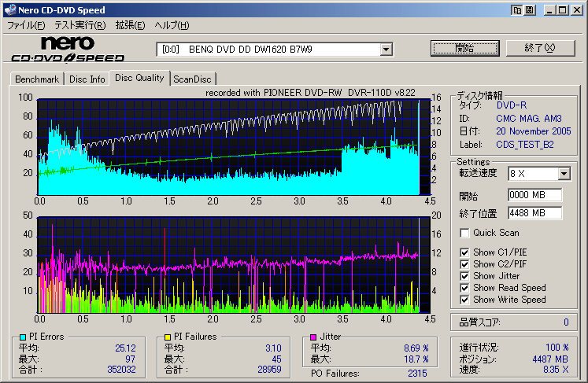The width and height of the screenshot is (588, 383).
Task: Open the ヘルプ(H) menu
Action: click(x=172, y=25)
